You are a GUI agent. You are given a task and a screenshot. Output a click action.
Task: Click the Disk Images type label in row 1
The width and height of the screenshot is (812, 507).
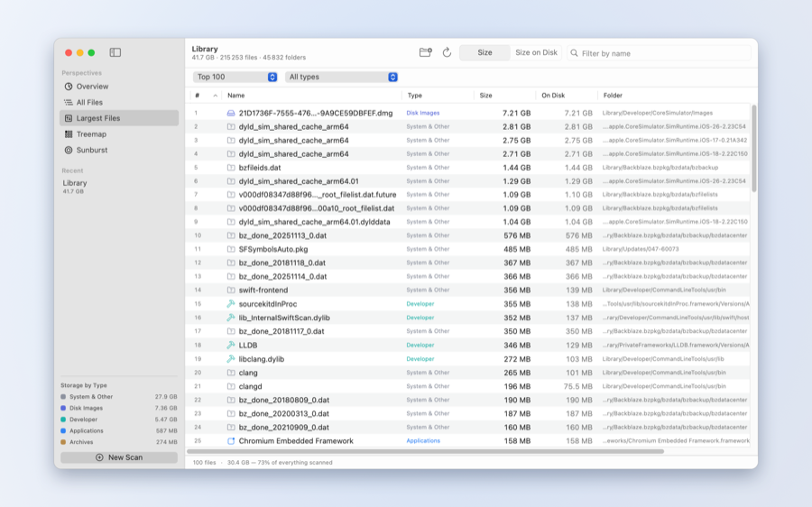click(423, 113)
